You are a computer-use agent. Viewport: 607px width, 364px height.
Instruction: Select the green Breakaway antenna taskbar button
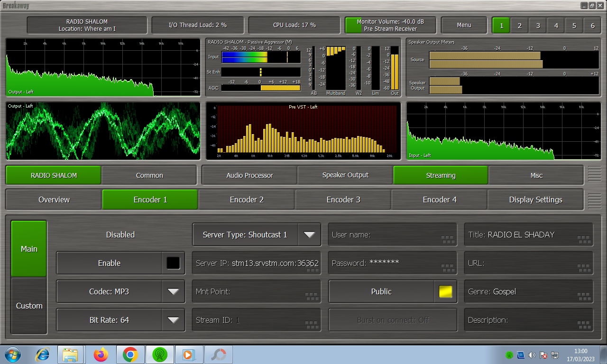[159, 355]
